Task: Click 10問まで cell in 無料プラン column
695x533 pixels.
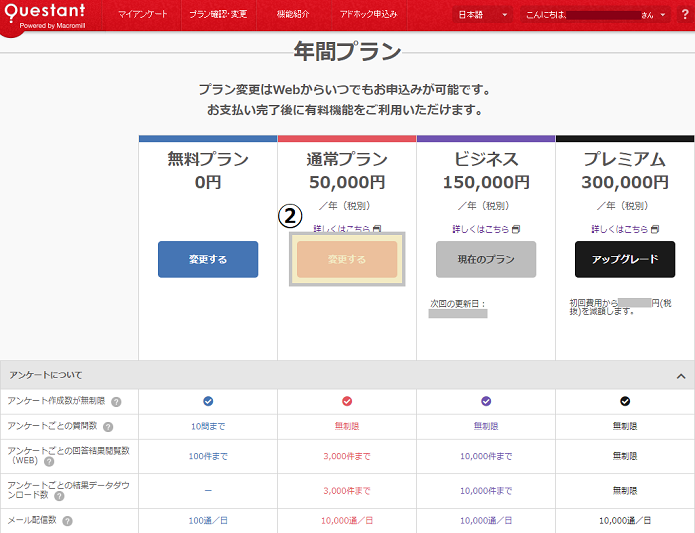Action: pos(208,426)
